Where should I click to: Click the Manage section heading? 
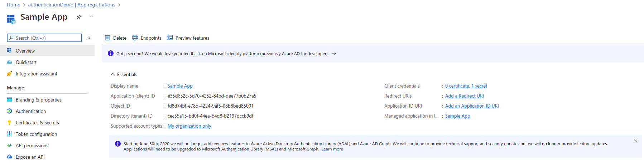pos(15,88)
